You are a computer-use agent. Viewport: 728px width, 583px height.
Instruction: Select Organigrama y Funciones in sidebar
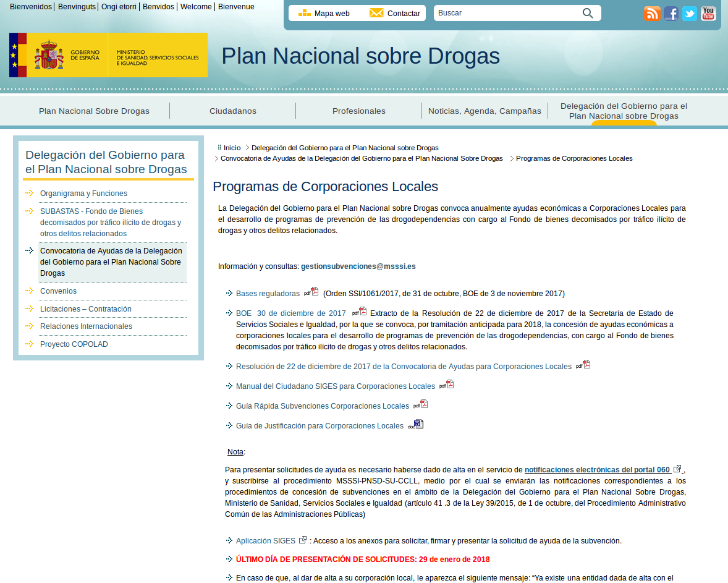[x=83, y=194]
